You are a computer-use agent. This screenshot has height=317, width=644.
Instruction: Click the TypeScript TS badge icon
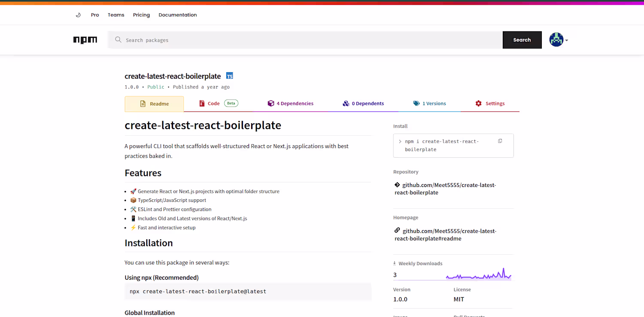[x=230, y=76]
